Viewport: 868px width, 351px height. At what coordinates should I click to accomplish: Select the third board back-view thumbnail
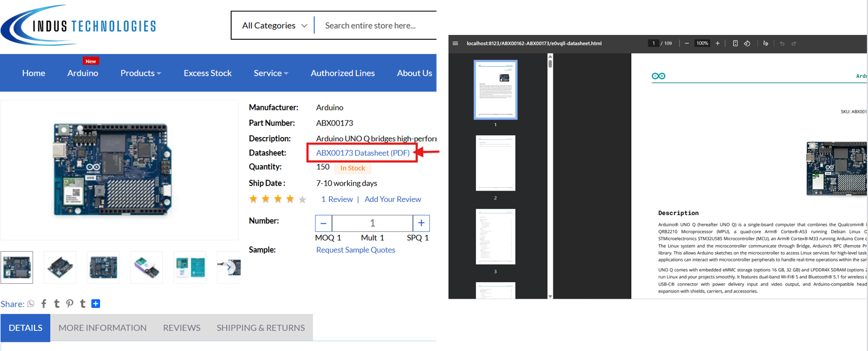click(x=103, y=267)
